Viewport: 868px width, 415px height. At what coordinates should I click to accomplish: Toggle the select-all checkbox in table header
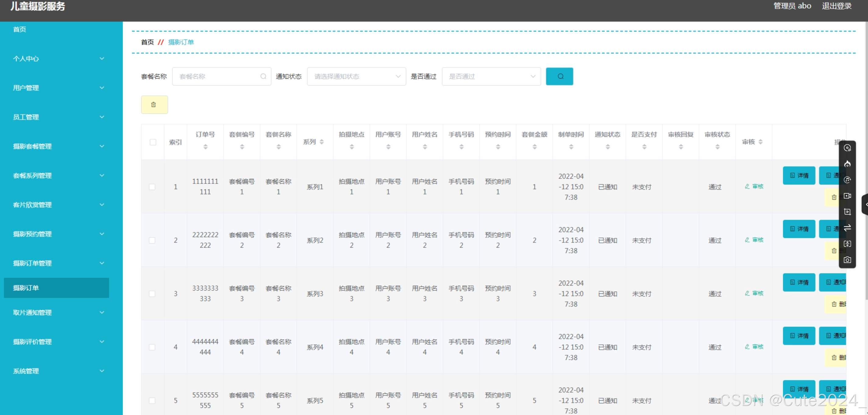(153, 142)
